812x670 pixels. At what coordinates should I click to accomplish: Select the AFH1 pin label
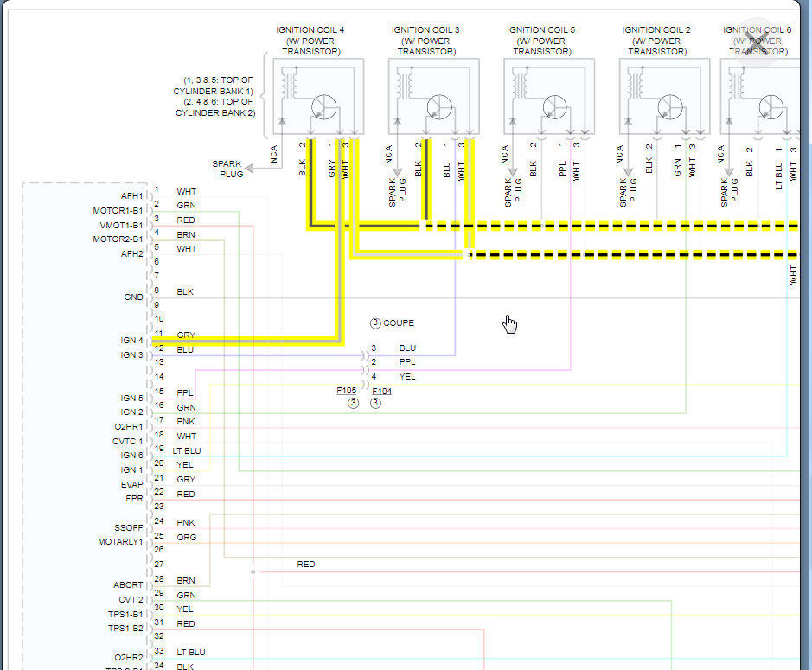pos(131,195)
